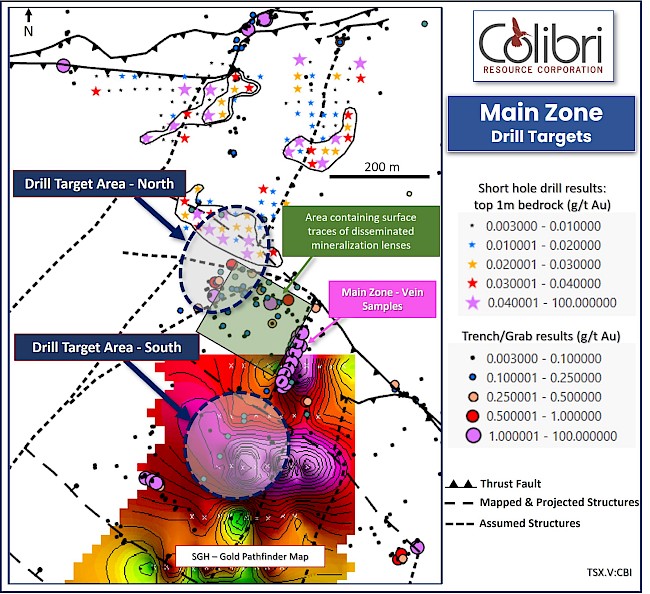Click the peach circle 0.25-0.5 legend symbol

[473, 397]
